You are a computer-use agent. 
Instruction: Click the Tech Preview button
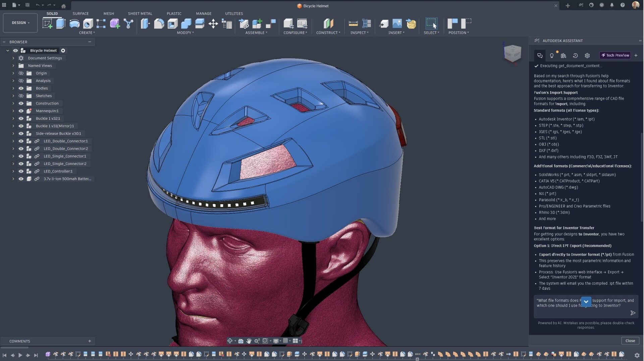coord(615,56)
